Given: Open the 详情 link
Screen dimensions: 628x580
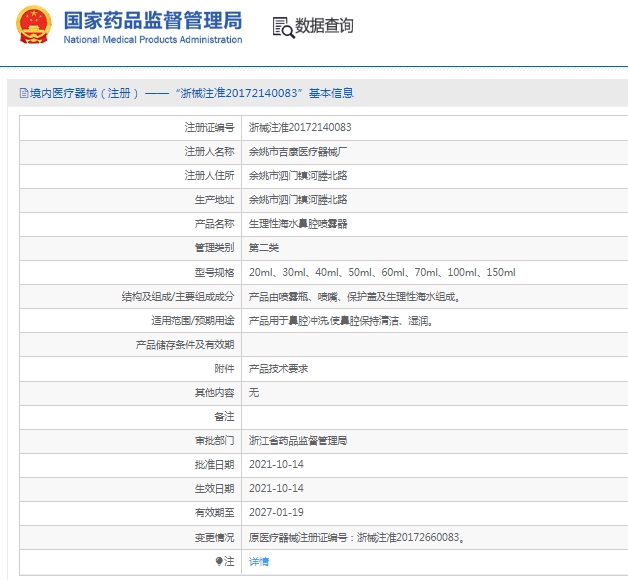Looking at the screenshot, I should [259, 562].
